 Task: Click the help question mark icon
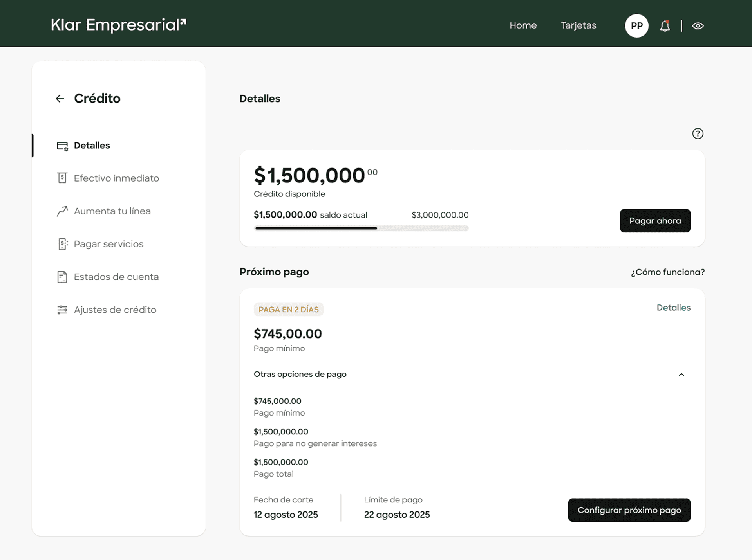(698, 134)
